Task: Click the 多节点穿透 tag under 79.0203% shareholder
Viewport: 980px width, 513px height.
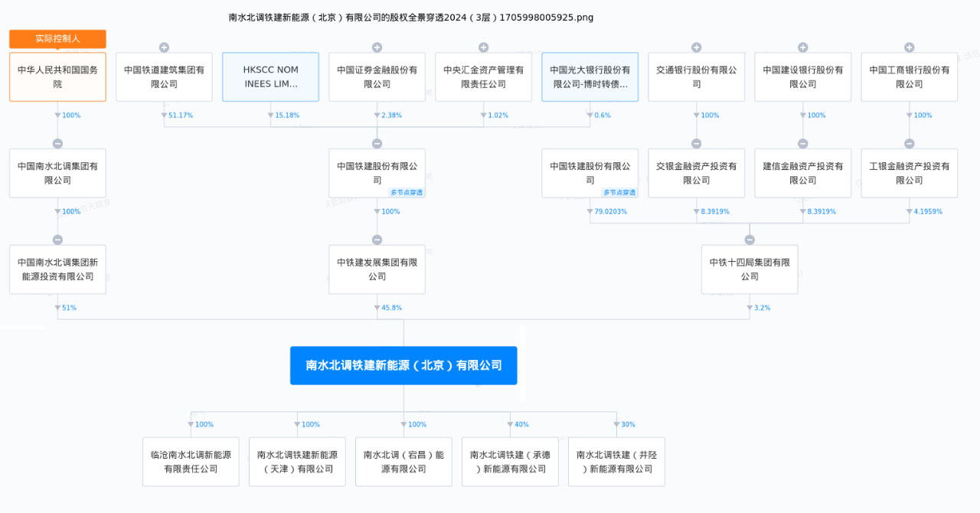Action: [619, 193]
